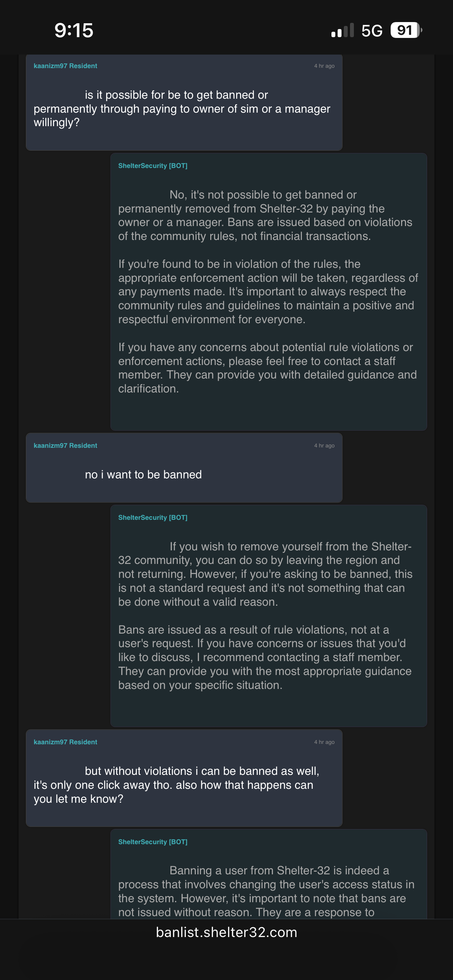Image resolution: width=453 pixels, height=980 pixels.
Task: Select the "no i want to be banned" message text
Action: tap(143, 475)
